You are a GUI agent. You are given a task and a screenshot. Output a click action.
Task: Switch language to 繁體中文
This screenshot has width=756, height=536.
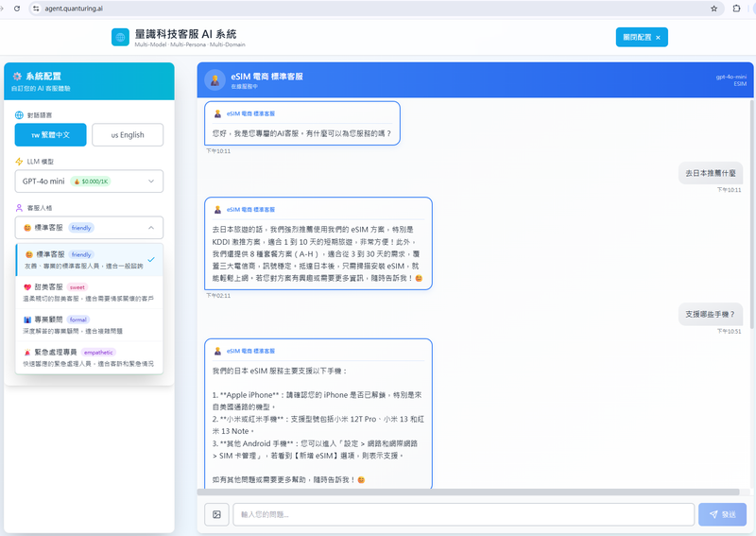[x=51, y=134]
